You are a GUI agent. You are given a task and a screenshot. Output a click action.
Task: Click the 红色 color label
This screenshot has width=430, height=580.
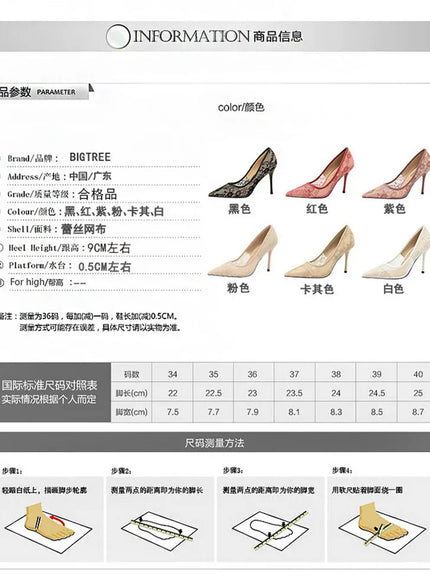click(x=317, y=209)
